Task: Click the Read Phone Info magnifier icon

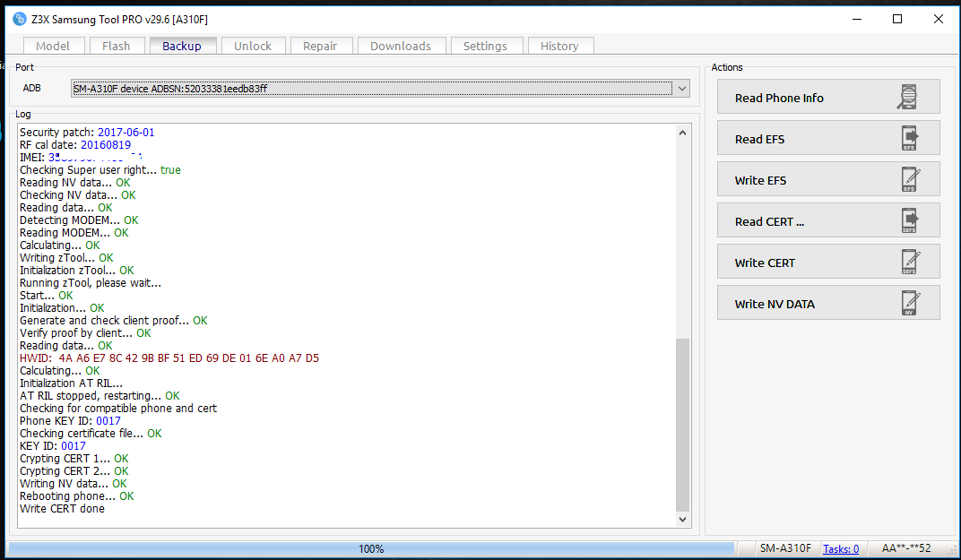Action: tap(908, 98)
